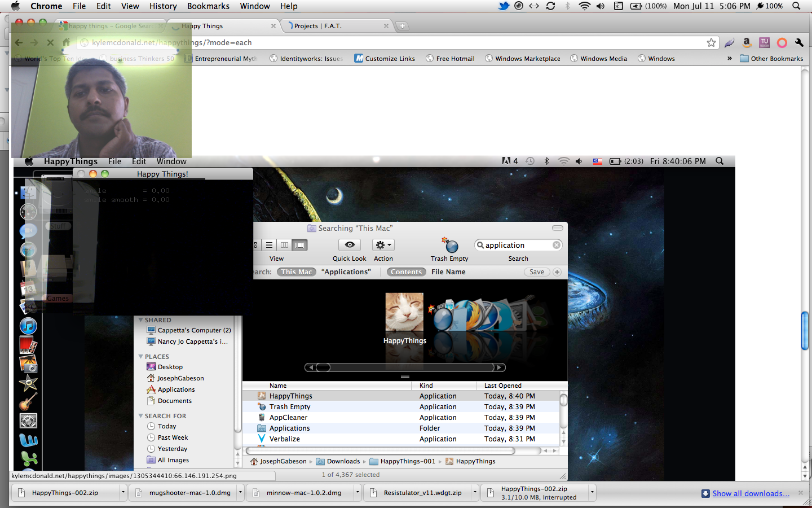This screenshot has height=508, width=812.
Task: Open the Bookmarks menu in the menu bar
Action: (x=208, y=6)
